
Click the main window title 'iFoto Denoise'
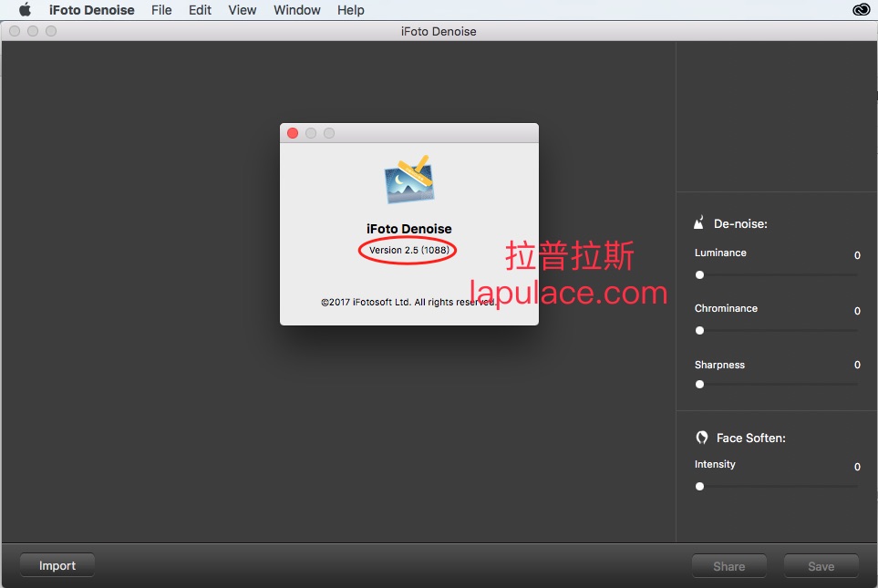(439, 31)
